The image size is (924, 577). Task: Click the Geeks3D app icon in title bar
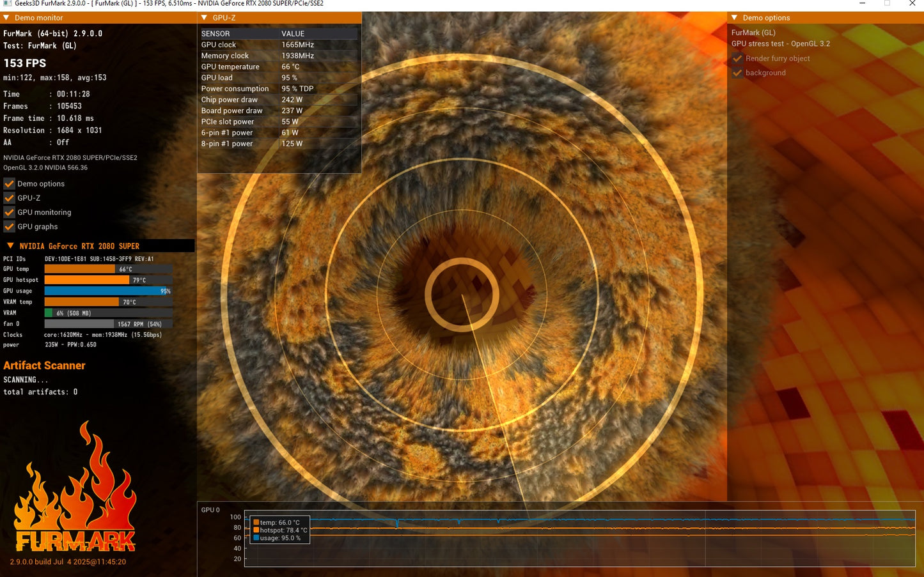click(7, 3)
